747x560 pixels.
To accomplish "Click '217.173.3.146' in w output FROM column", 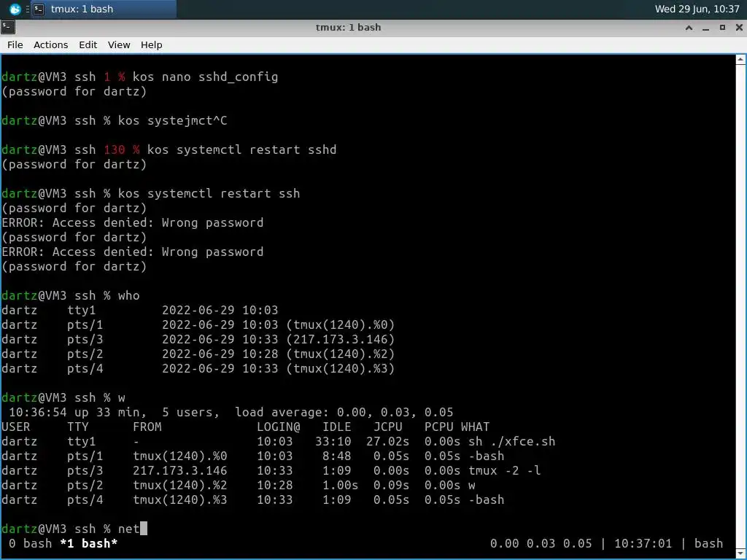I will point(180,470).
